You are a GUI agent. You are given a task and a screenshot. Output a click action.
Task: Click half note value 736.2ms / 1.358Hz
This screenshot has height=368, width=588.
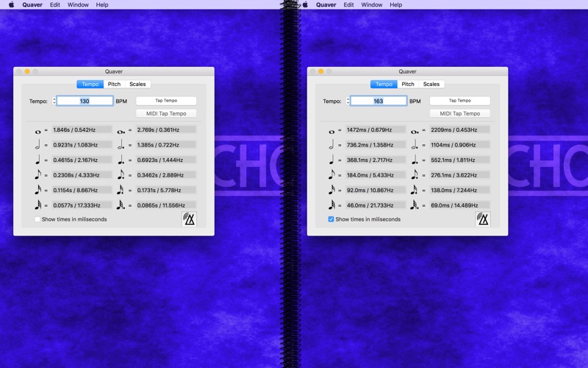[376, 144]
